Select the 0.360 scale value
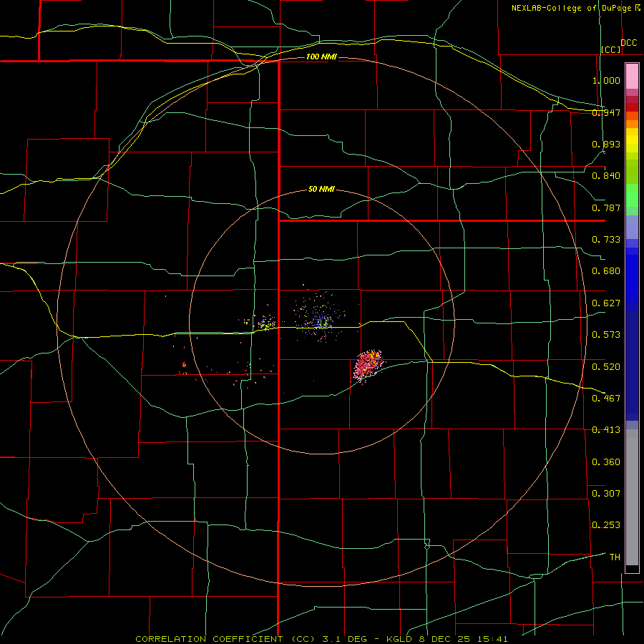Viewport: 644px width, 644px height. [x=606, y=462]
